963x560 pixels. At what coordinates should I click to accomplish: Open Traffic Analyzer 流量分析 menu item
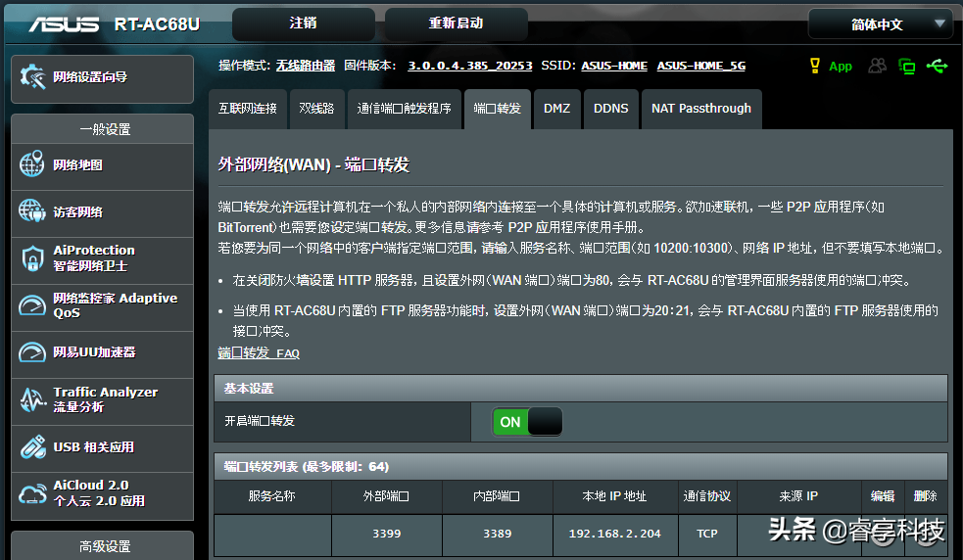103,402
